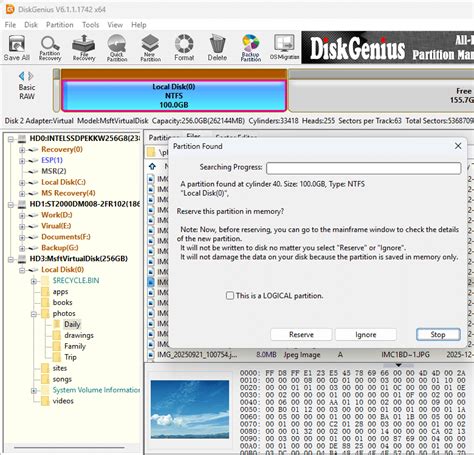Open the View menu
Viewport: 474px width, 455px height.
(115, 25)
